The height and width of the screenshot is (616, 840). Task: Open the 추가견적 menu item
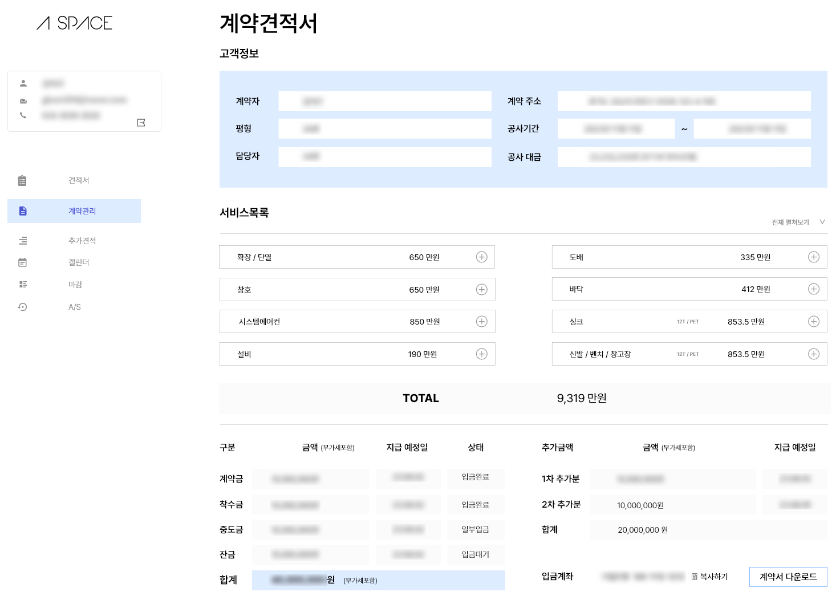click(x=82, y=241)
